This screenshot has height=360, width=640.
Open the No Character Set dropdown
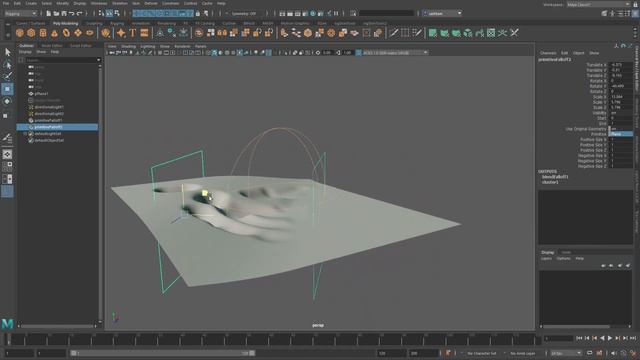(483, 353)
